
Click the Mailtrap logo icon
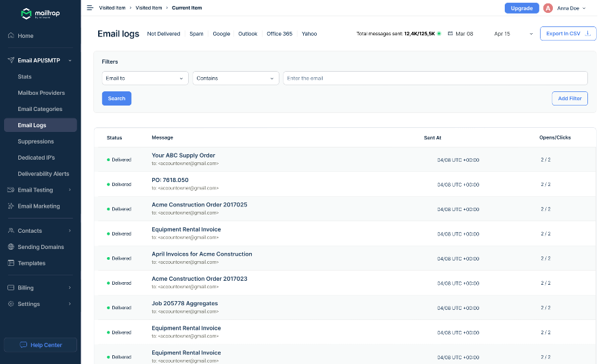(x=26, y=13)
